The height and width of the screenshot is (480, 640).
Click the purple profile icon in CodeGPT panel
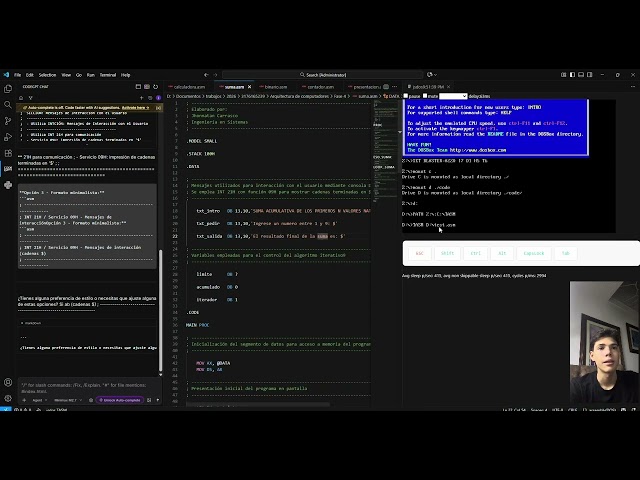pos(158,98)
